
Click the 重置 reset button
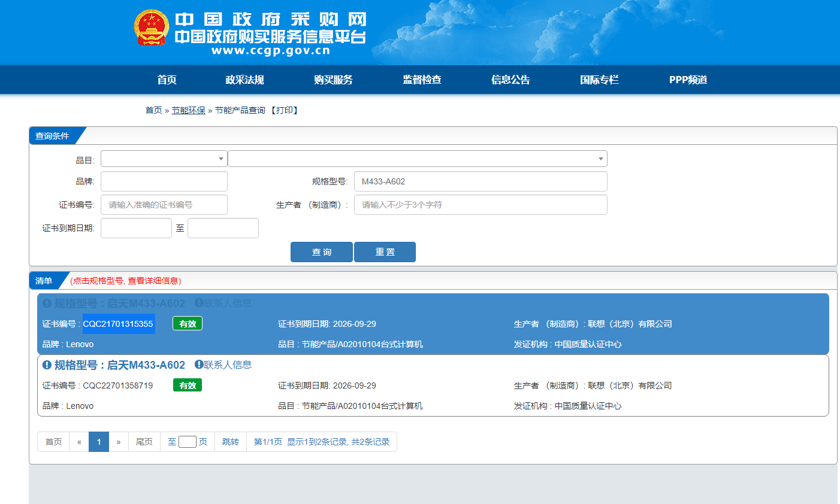385,252
